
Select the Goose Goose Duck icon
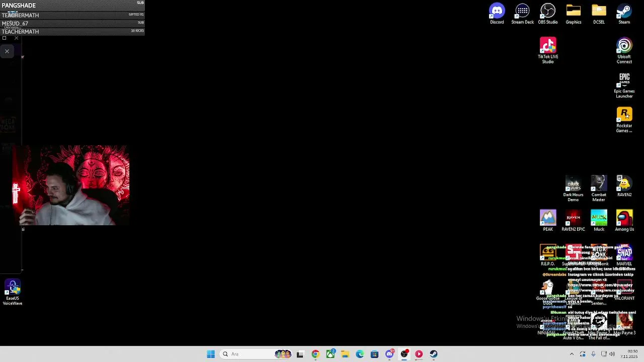click(x=548, y=292)
